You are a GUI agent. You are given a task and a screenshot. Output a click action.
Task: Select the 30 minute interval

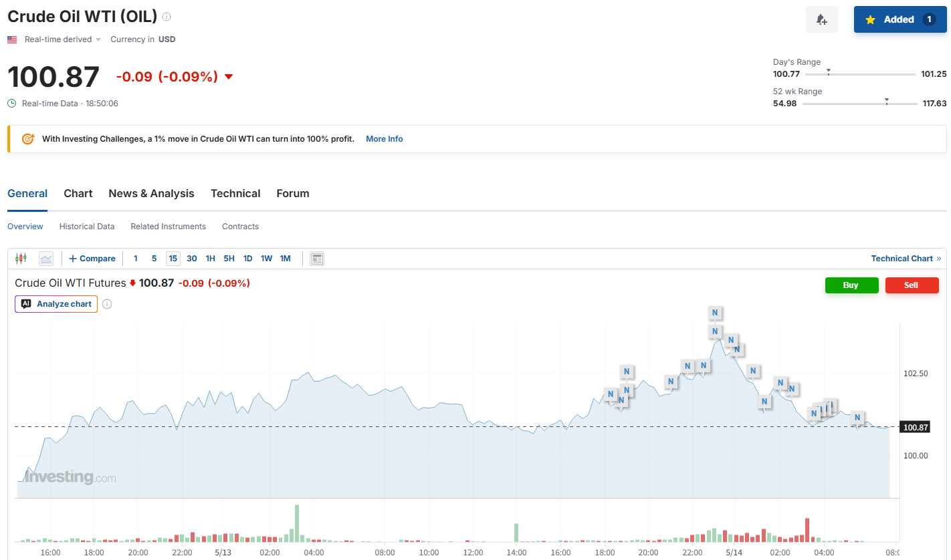(x=192, y=259)
